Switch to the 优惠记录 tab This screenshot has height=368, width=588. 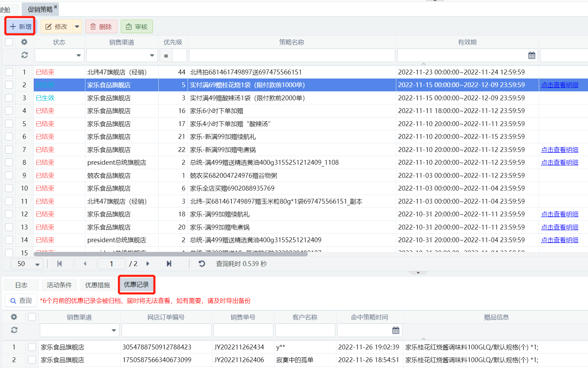click(136, 285)
